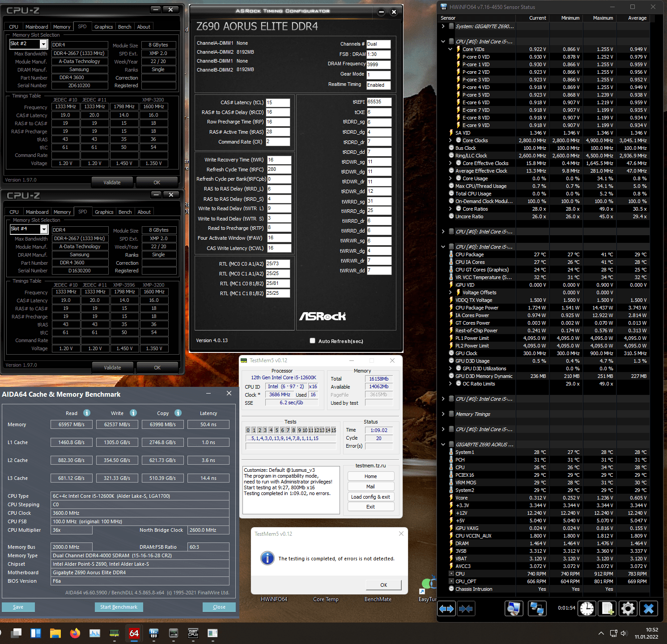Expand Voltage Offsets node in HWiNFO
Screen dimensions: 667x644
[x=450, y=292]
